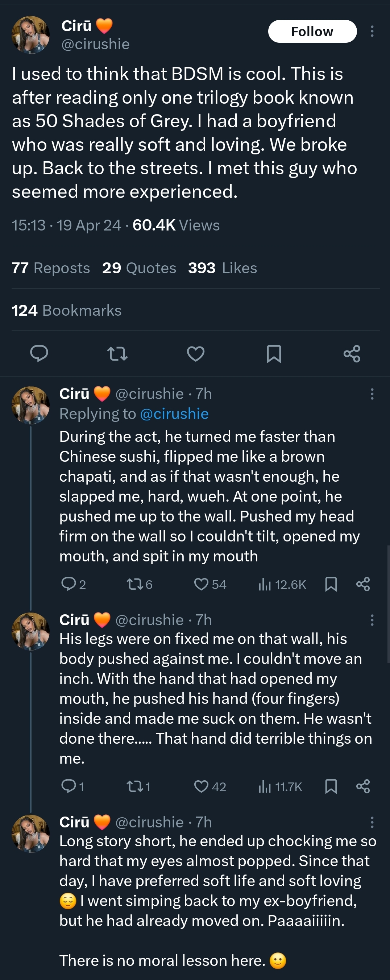View the 77 Reposts list
Image resolution: width=390 pixels, height=980 pixels.
pyautogui.click(x=51, y=268)
